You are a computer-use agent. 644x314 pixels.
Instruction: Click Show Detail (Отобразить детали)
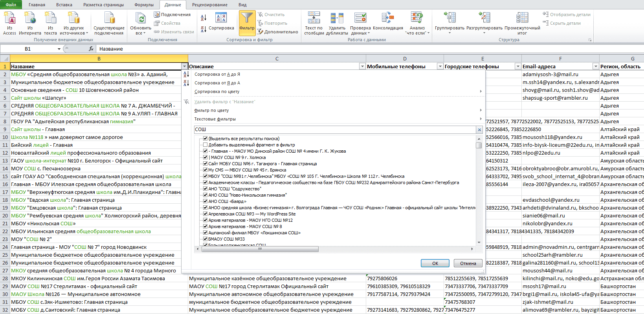point(567,15)
